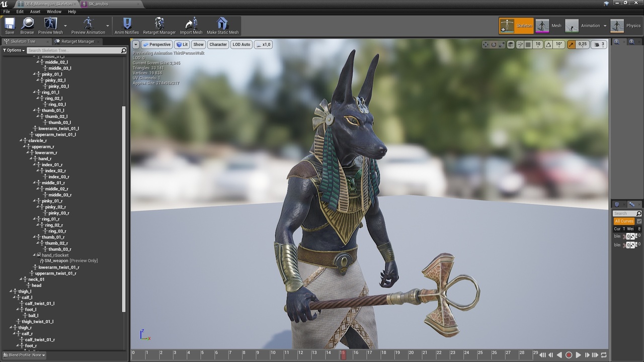Open the Blend Profile dropdown
This screenshot has height=362, width=644.
[x=24, y=355]
